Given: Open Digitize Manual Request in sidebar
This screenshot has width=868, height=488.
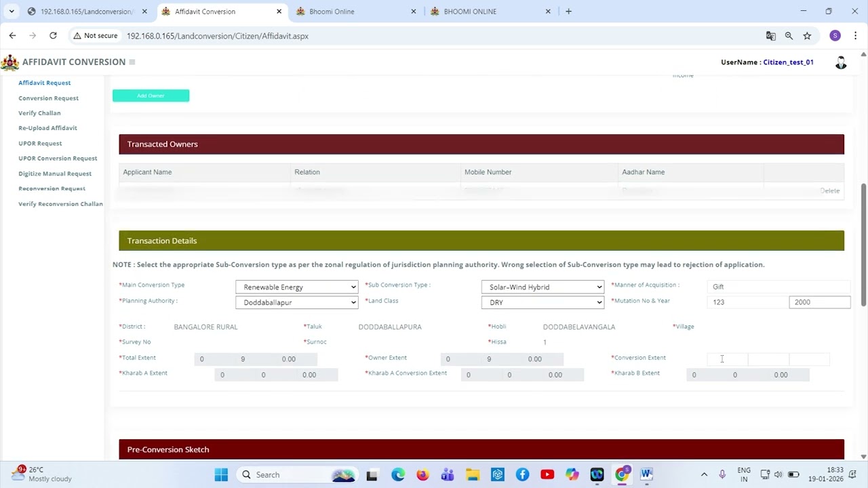Looking at the screenshot, I should pos(55,174).
